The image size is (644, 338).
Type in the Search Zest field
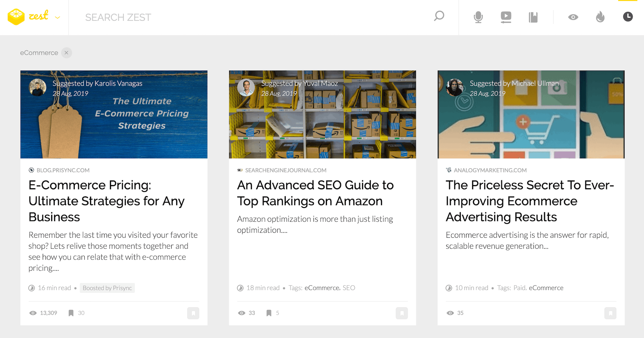pyautogui.click(x=247, y=17)
